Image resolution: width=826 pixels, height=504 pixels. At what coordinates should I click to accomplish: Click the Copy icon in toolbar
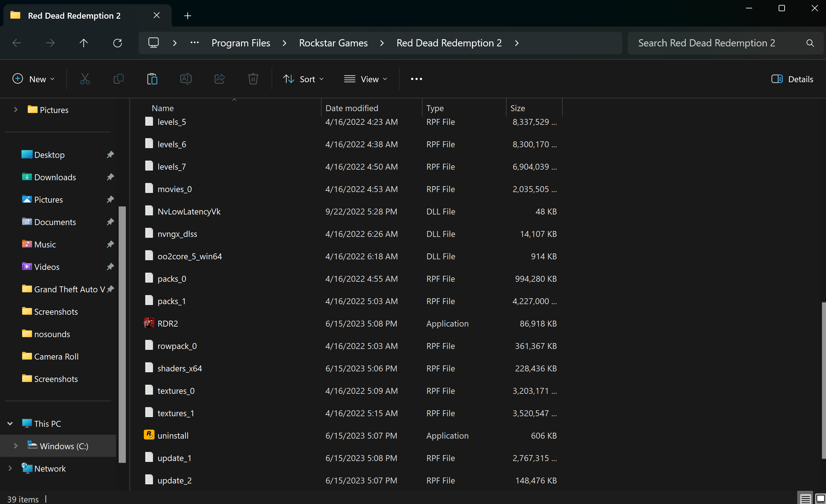(119, 79)
